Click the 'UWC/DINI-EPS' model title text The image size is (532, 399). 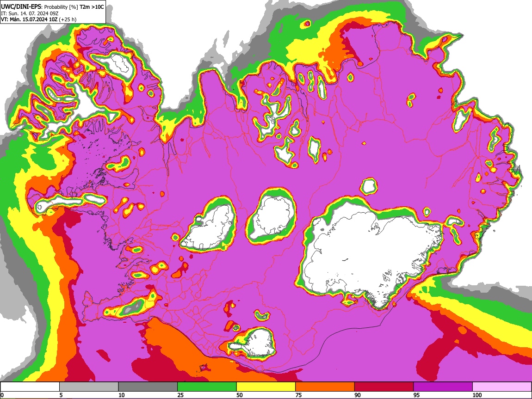21,6
